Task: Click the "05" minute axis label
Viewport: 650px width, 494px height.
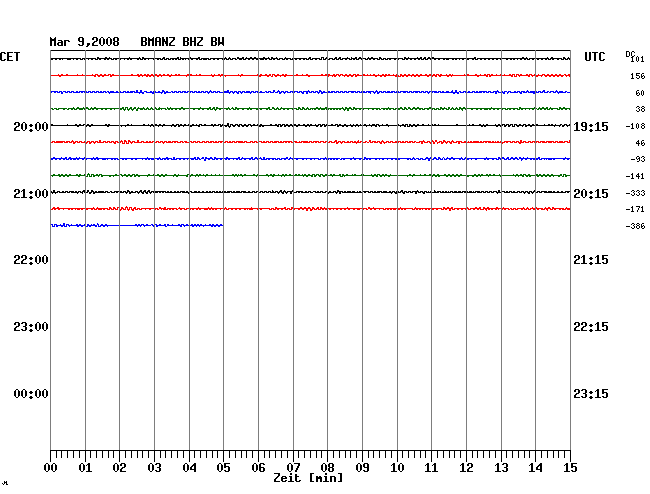Action: pyautogui.click(x=223, y=468)
